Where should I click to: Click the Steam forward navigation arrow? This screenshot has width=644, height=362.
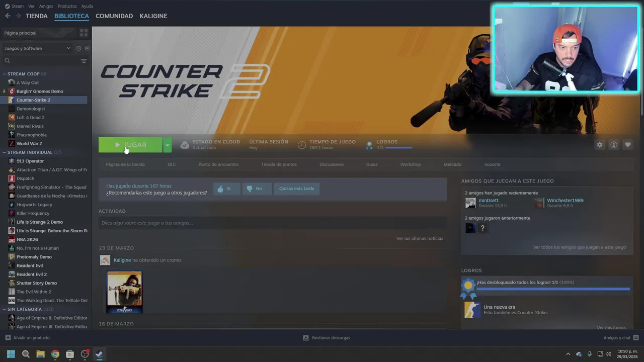(x=18, y=16)
